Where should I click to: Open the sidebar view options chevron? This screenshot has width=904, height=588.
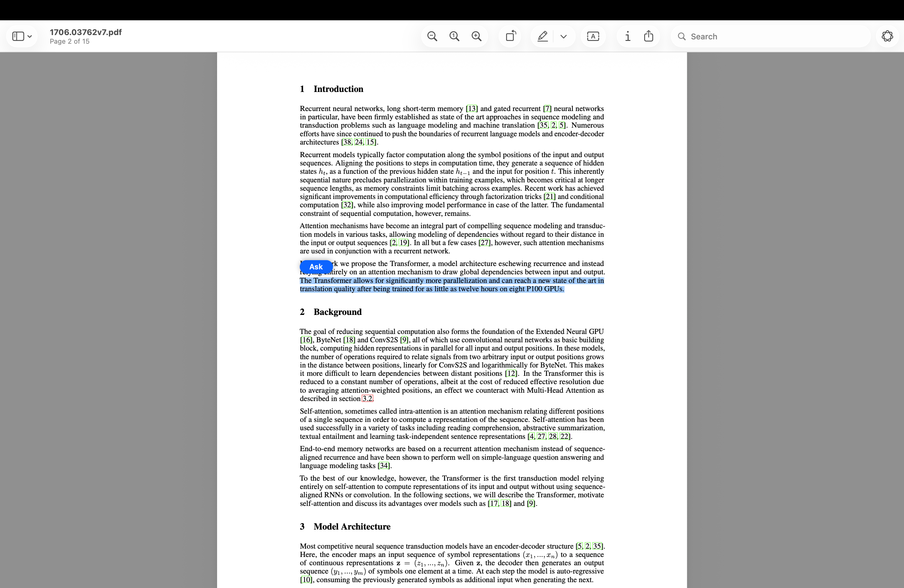[30, 37]
